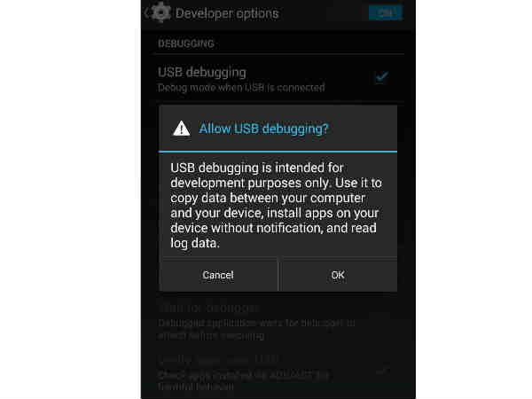The width and height of the screenshot is (532, 399).
Task: Click the dialog's USB debugging warning message
Action: pos(276,206)
